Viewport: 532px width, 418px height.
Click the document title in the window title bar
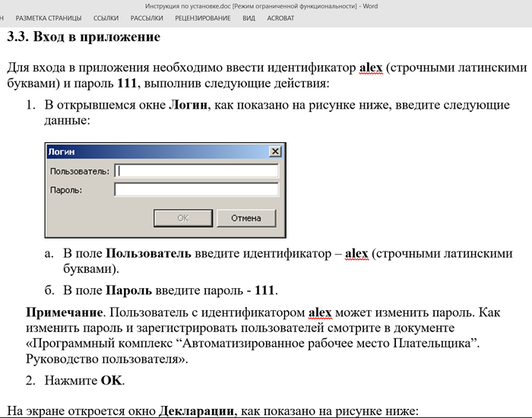coord(265,5)
